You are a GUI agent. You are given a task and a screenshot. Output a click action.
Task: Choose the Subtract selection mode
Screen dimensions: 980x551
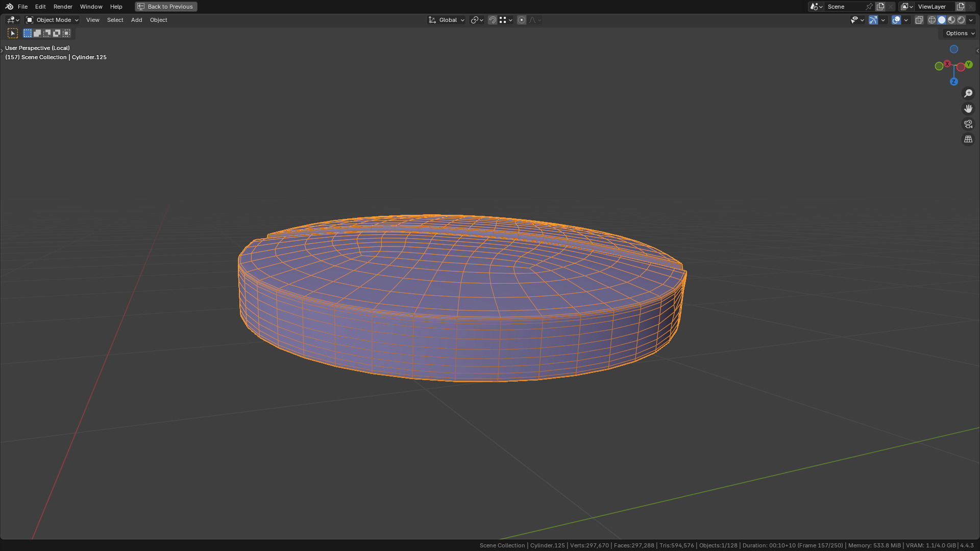(x=47, y=33)
